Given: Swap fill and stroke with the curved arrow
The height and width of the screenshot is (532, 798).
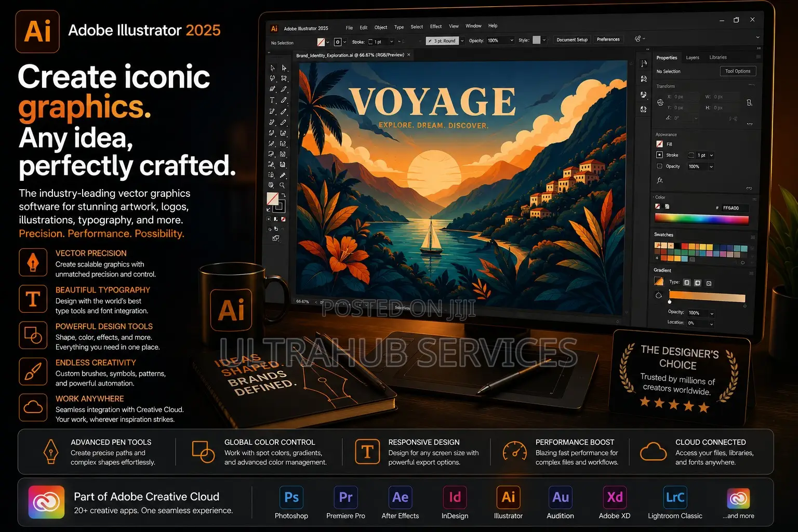Looking at the screenshot, I should (x=283, y=195).
